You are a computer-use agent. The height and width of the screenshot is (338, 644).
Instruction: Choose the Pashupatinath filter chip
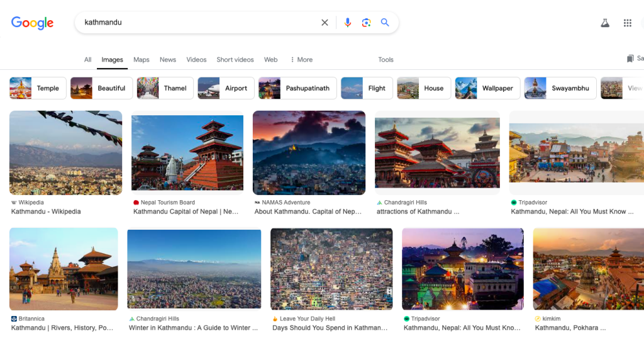[297, 88]
